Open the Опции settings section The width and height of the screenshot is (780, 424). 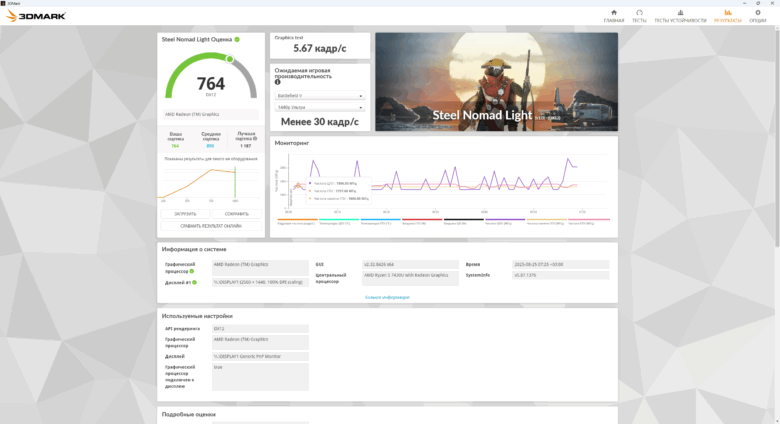pos(758,16)
